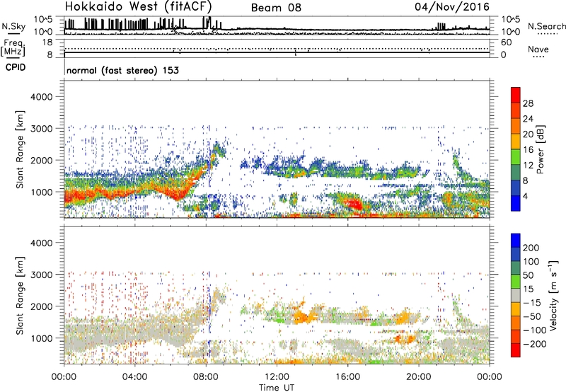Click the '12:00' time axis label

pos(277,377)
